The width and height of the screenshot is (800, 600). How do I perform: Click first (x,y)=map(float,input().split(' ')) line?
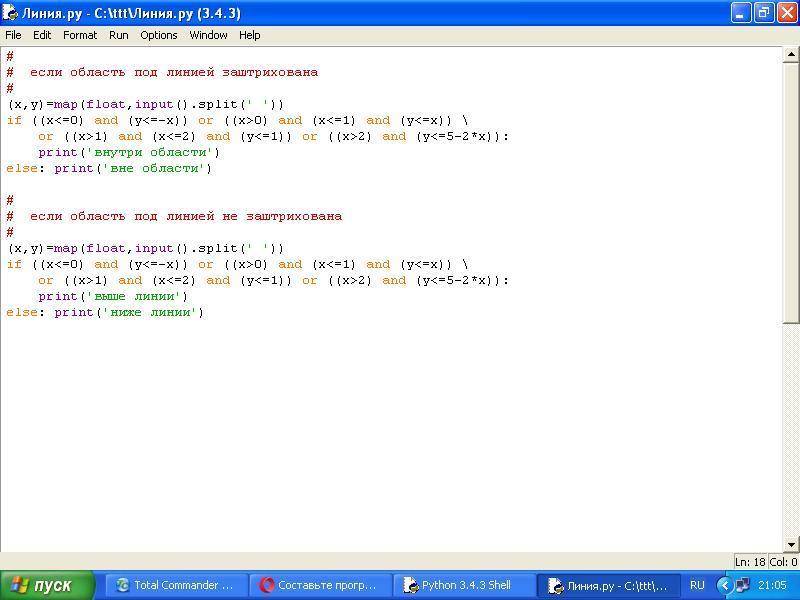(x=145, y=105)
